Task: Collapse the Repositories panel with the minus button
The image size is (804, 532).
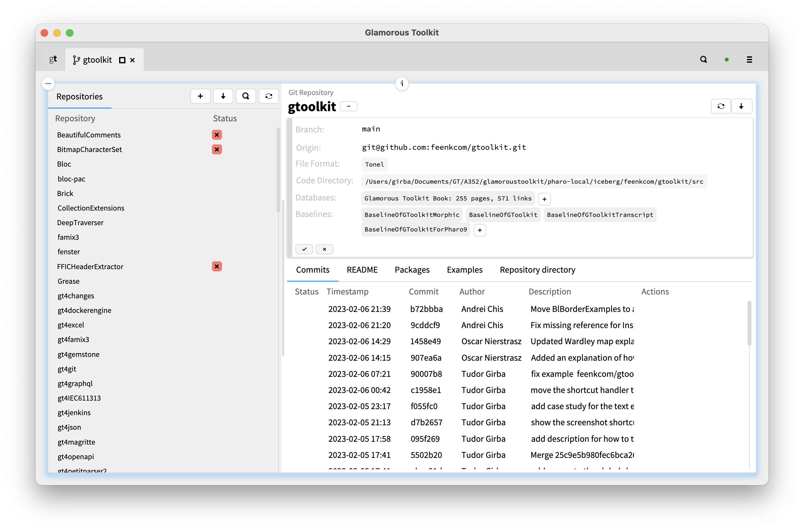Action: coord(48,84)
